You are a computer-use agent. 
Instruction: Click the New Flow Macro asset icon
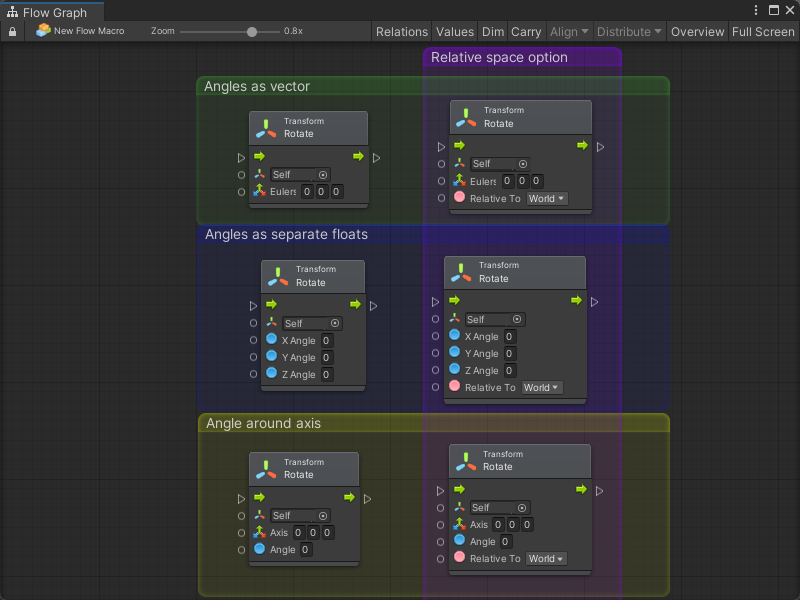pyautogui.click(x=43, y=31)
